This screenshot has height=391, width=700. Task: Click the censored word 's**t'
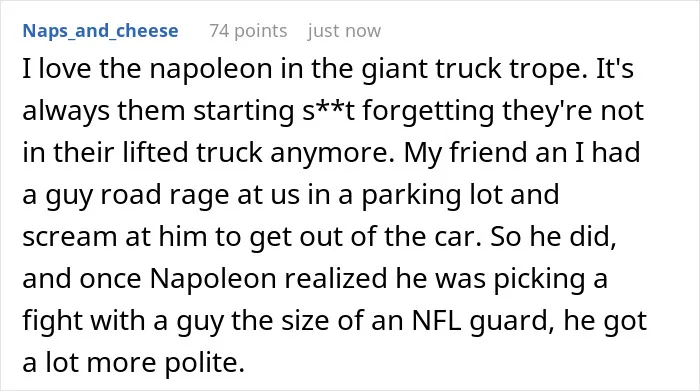[x=328, y=110]
